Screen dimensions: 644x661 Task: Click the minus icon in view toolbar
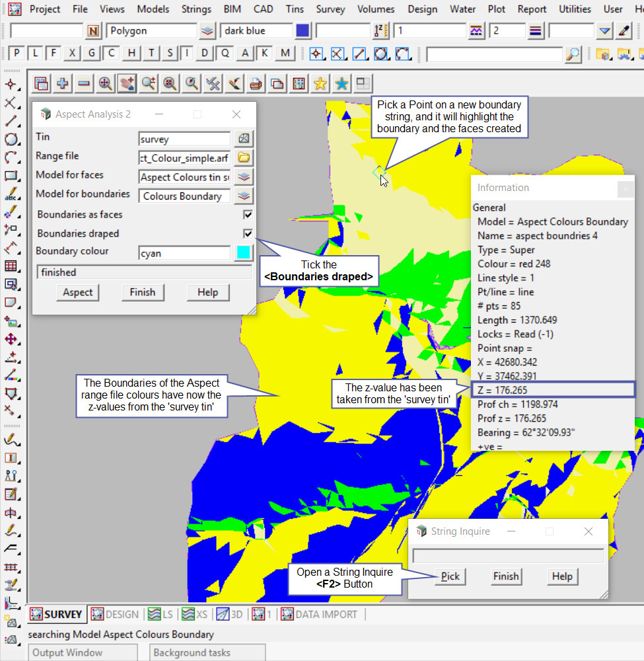84,83
